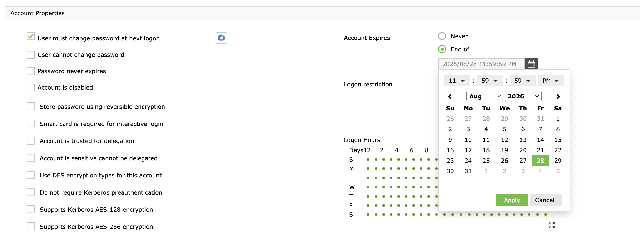Select Never for Account Expires
This screenshot has width=644, height=249.
(x=442, y=36)
